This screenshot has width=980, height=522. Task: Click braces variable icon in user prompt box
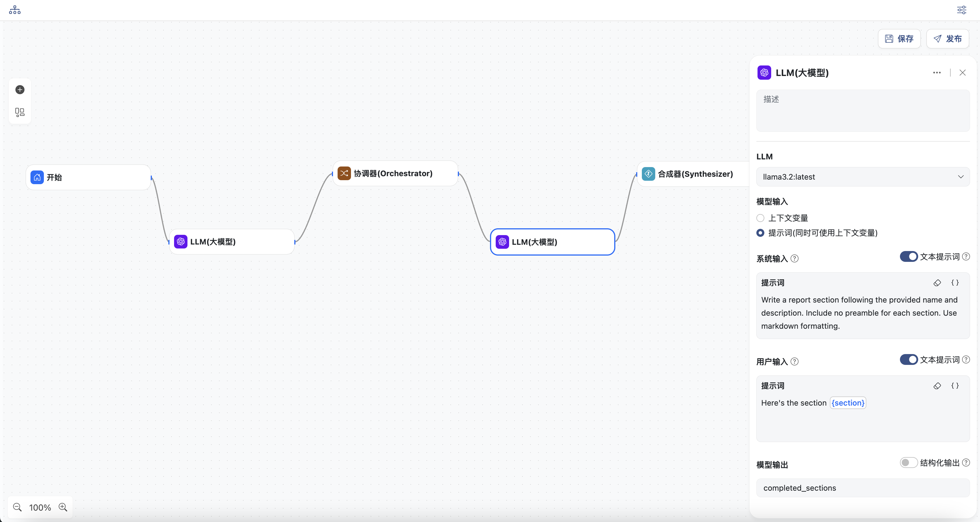(x=955, y=386)
